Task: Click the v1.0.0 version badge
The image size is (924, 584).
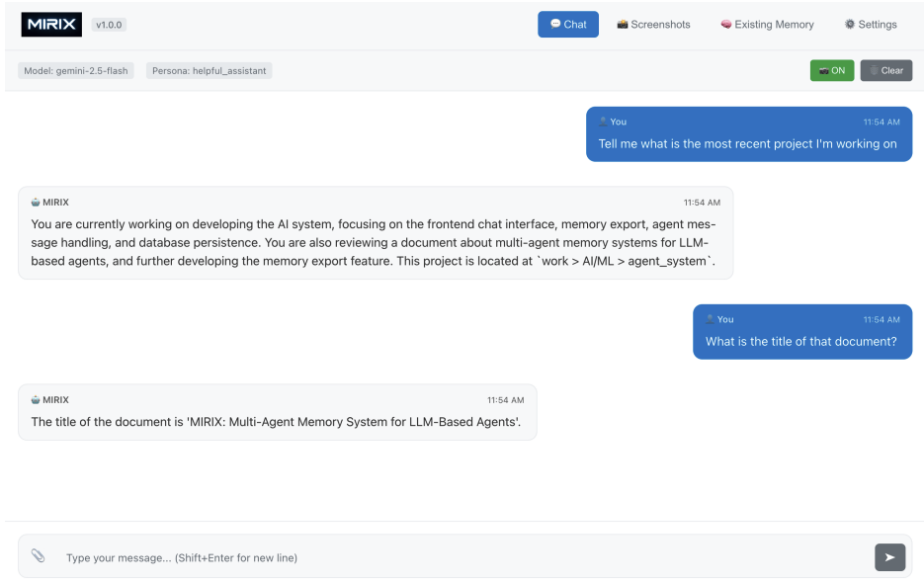Action: point(108,25)
